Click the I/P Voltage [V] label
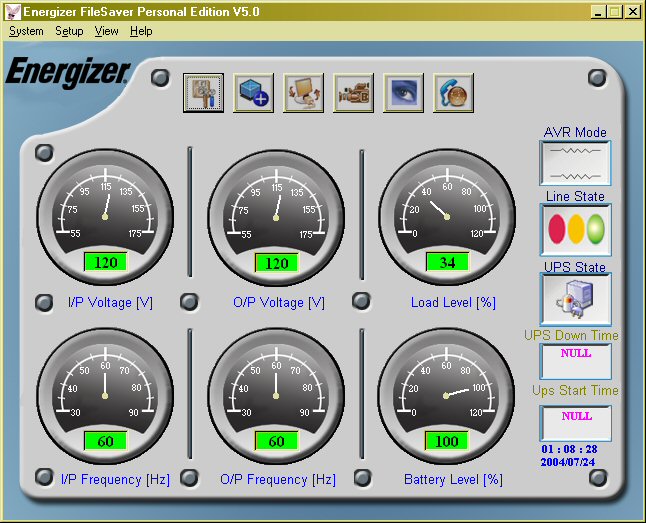Viewport: 646px width, 523px height. [x=110, y=303]
